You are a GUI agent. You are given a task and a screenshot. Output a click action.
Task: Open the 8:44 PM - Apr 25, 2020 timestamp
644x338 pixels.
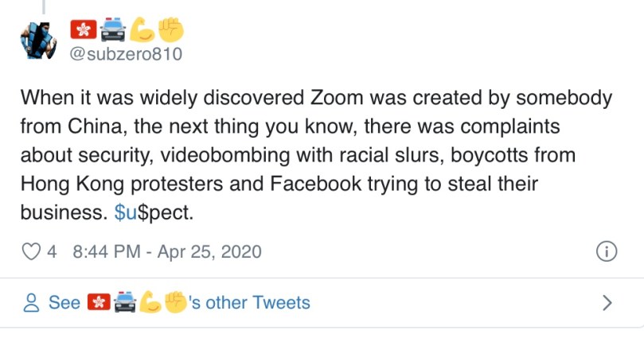[166, 252]
